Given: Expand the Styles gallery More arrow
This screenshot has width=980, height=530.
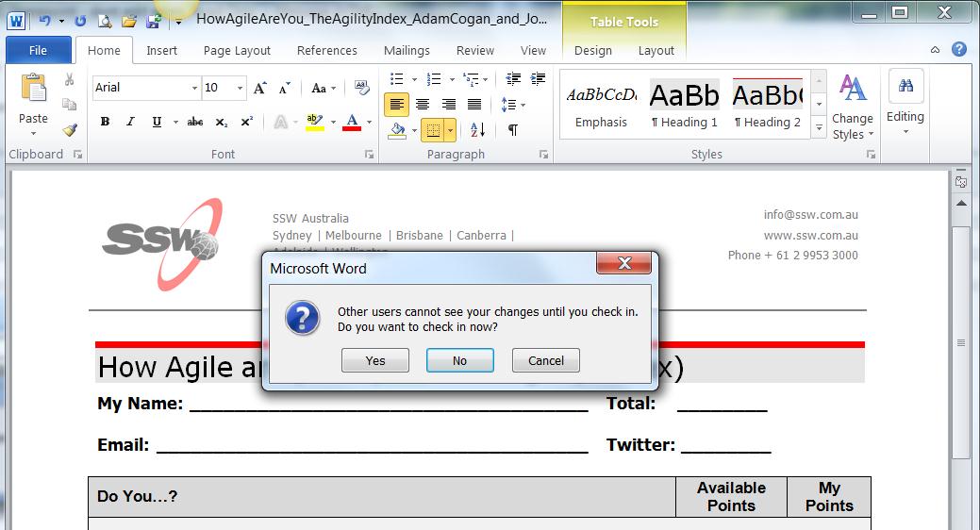Looking at the screenshot, I should coord(819,128).
